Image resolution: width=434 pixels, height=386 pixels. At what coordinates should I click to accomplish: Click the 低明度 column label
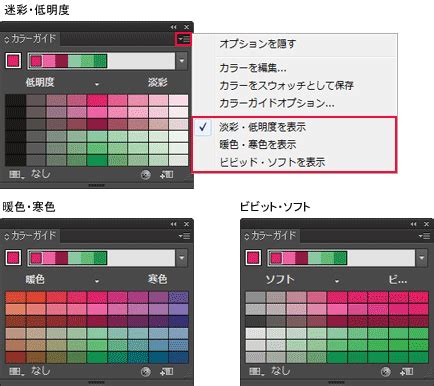coord(40,82)
